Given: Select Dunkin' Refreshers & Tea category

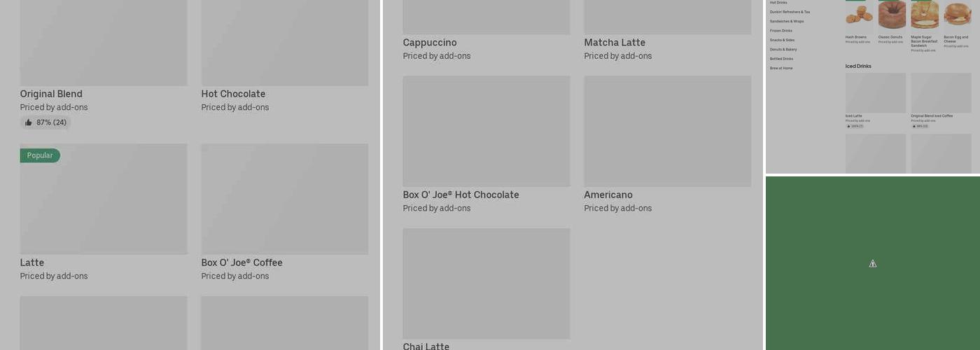Looking at the screenshot, I should tap(790, 12).
